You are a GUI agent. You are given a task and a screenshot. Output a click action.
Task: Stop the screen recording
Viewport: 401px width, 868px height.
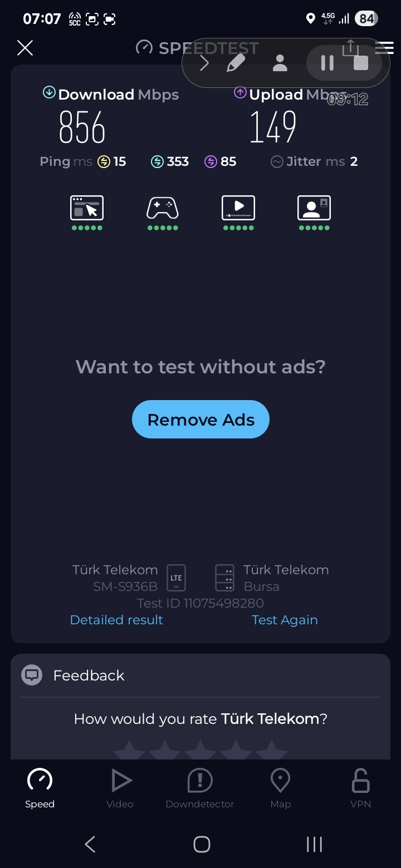click(x=361, y=63)
